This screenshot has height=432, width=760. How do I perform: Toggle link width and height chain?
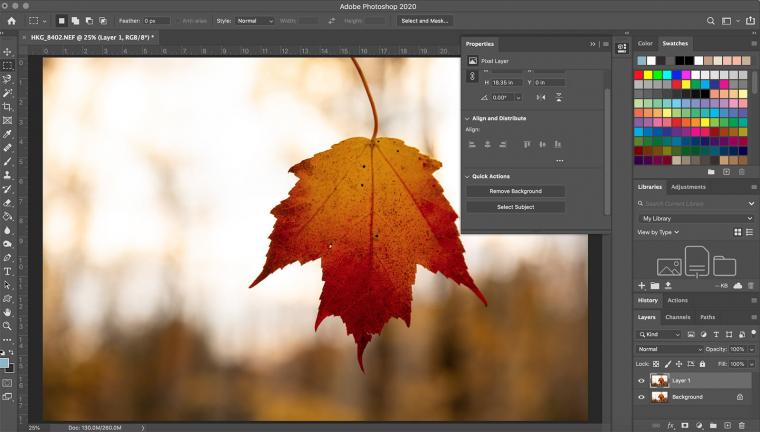pos(472,77)
